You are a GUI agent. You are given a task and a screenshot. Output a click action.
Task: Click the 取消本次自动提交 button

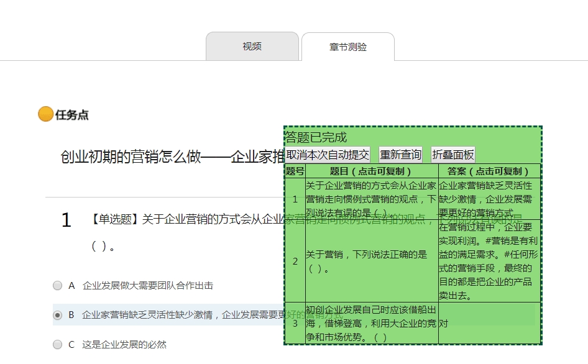coord(328,155)
